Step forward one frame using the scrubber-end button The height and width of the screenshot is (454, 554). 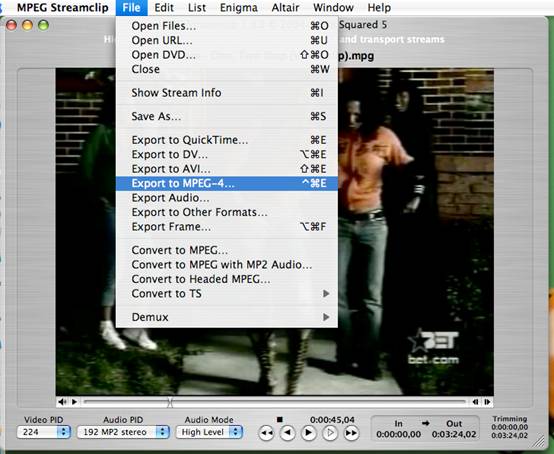tap(487, 402)
